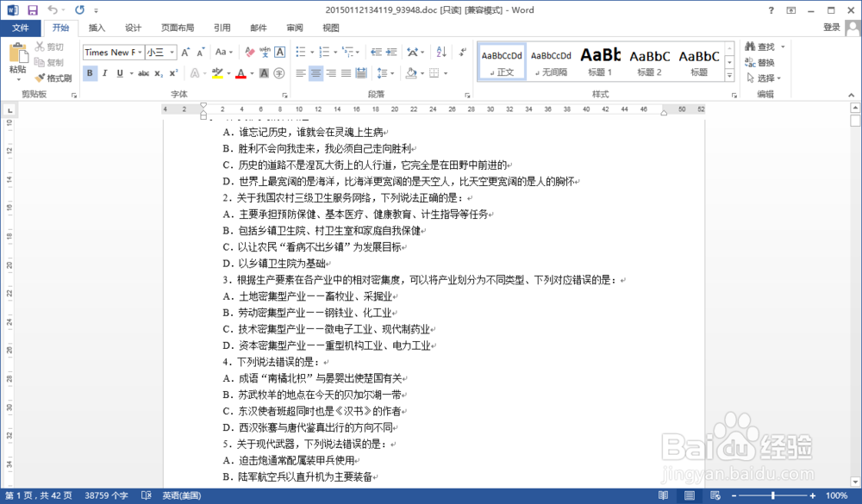Decrease font size with the shrink font icon

tap(201, 53)
